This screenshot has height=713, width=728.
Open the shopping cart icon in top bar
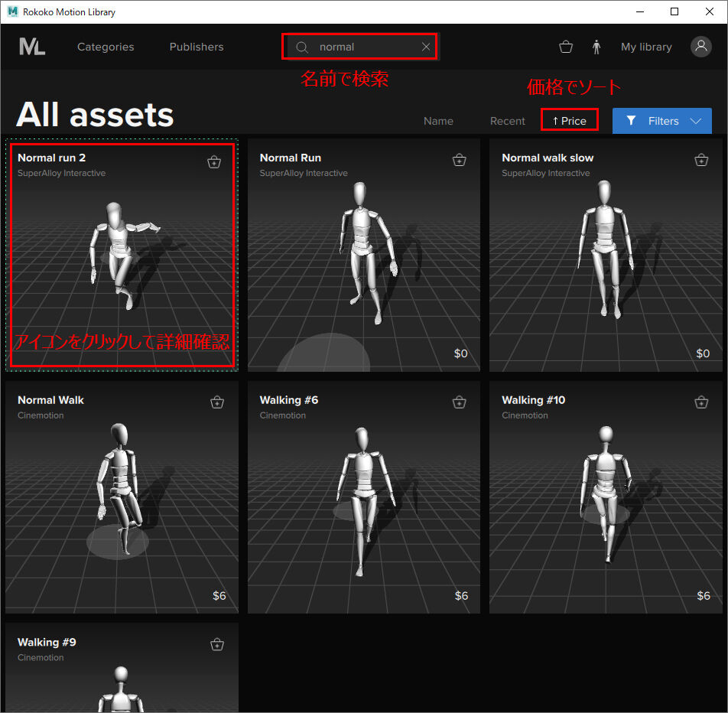pyautogui.click(x=566, y=46)
